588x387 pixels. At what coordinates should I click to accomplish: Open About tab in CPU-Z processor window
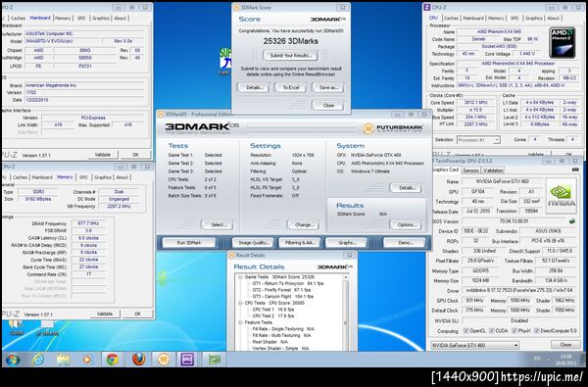pyautogui.click(x=553, y=18)
